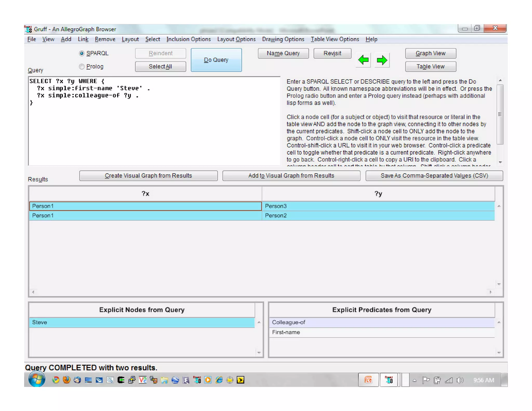Screen dimensions: 532x411
Task: Click Create Visual Graph from Results
Action: pos(148,176)
